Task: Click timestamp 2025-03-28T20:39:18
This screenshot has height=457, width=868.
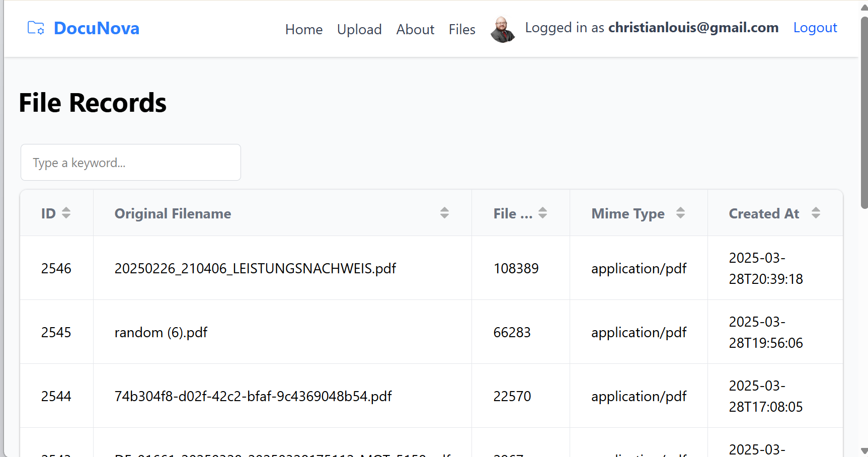Action: click(x=766, y=268)
